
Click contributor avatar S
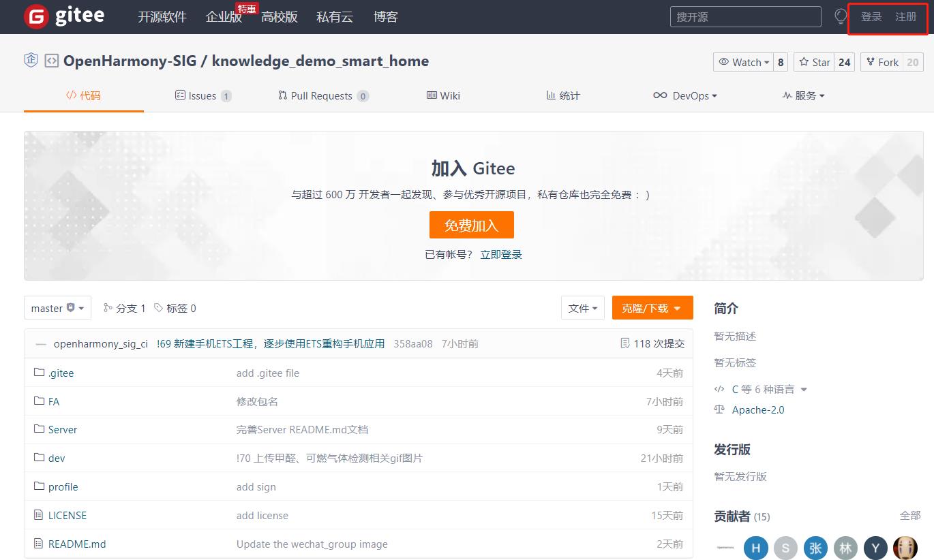[785, 548]
